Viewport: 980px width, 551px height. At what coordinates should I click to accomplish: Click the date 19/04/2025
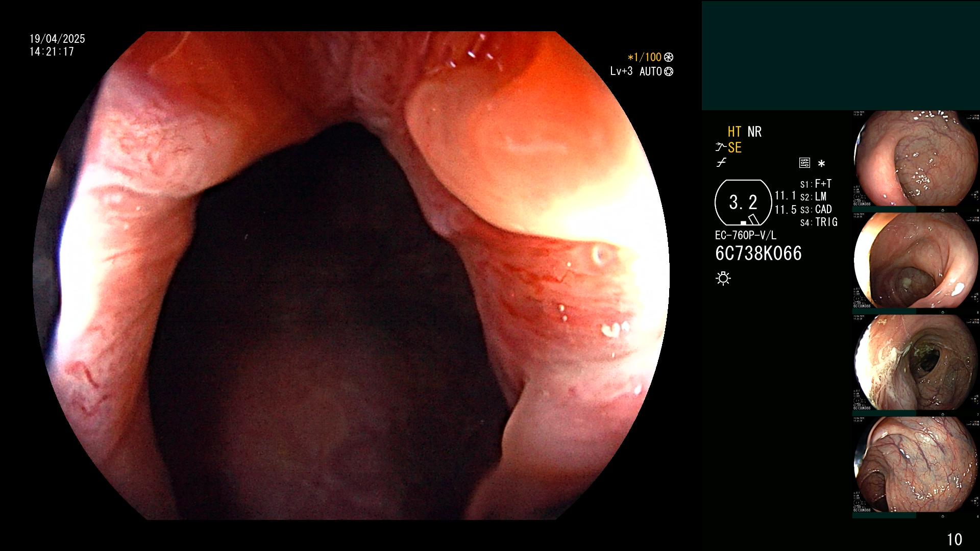tap(57, 39)
